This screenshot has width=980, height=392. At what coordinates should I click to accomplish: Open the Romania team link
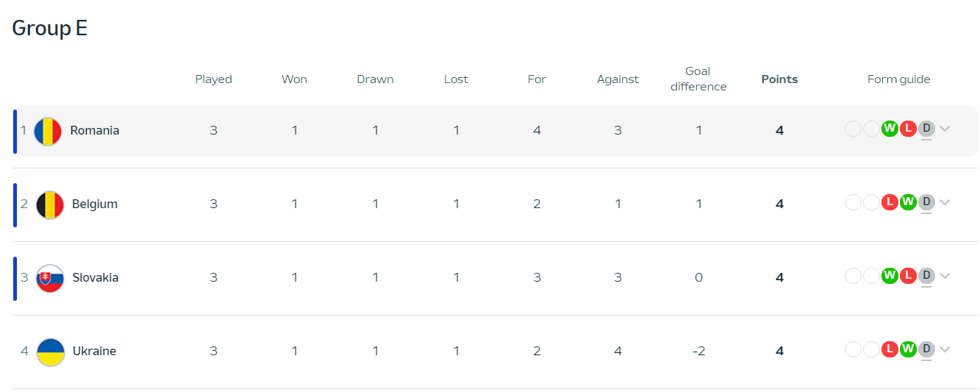(x=95, y=130)
